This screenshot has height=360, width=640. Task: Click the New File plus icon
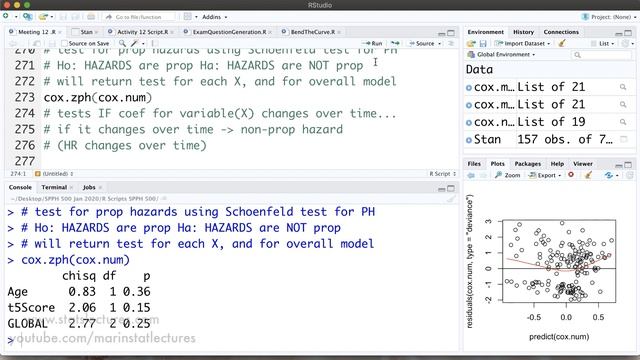(x=6, y=16)
